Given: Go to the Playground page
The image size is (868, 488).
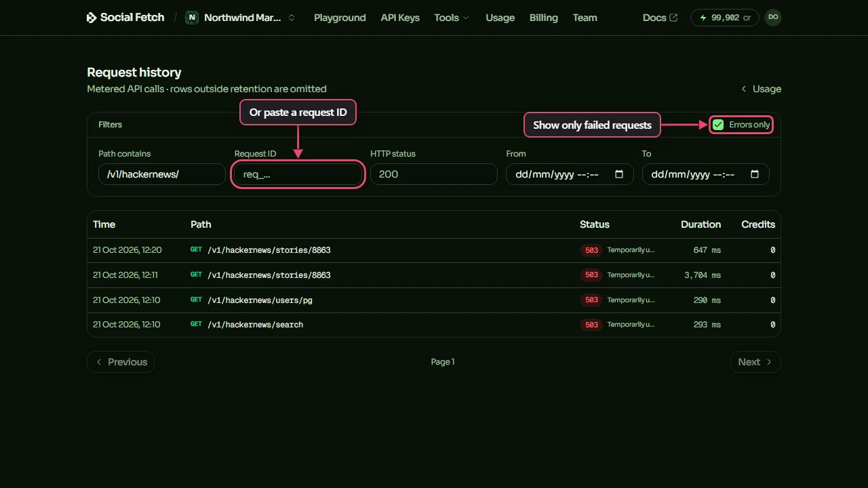Looking at the screenshot, I should pyautogui.click(x=340, y=18).
